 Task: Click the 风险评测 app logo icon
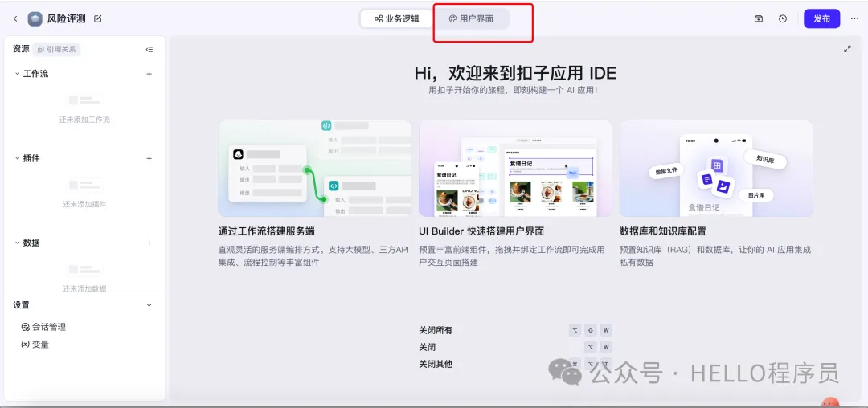[35, 18]
